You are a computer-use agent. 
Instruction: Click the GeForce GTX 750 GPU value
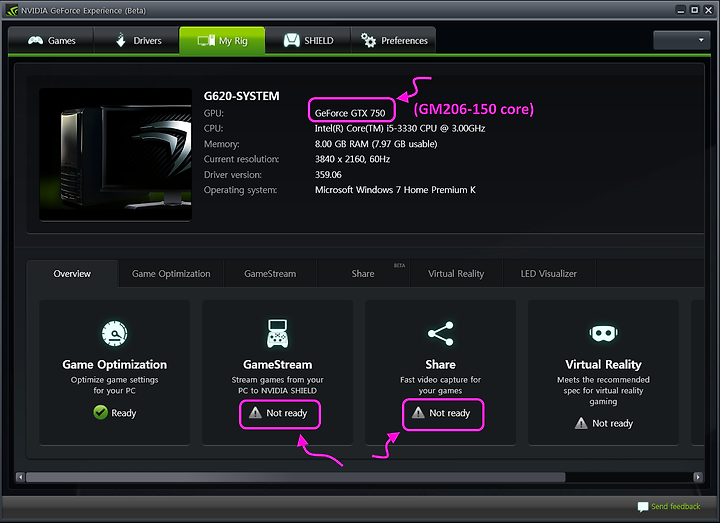click(350, 113)
